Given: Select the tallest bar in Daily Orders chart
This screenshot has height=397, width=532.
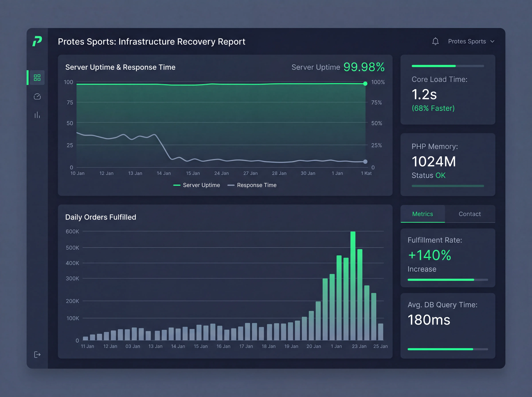Looking at the screenshot, I should pyautogui.click(x=353, y=286).
